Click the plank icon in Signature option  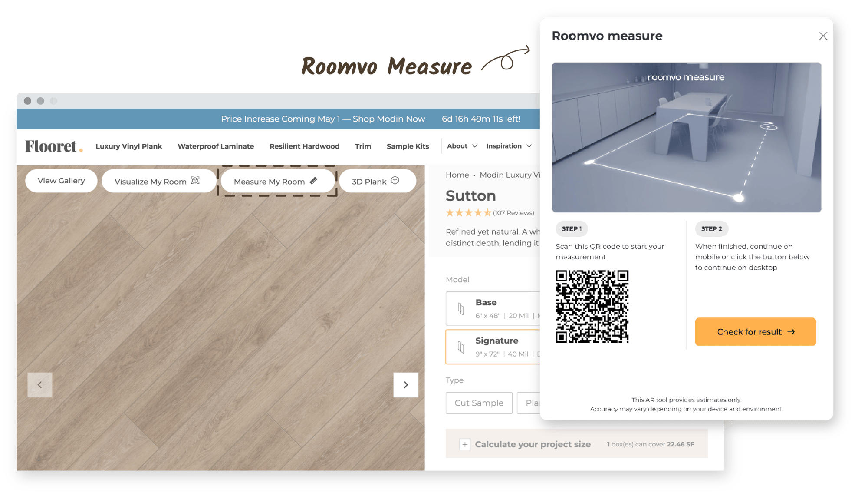point(461,347)
